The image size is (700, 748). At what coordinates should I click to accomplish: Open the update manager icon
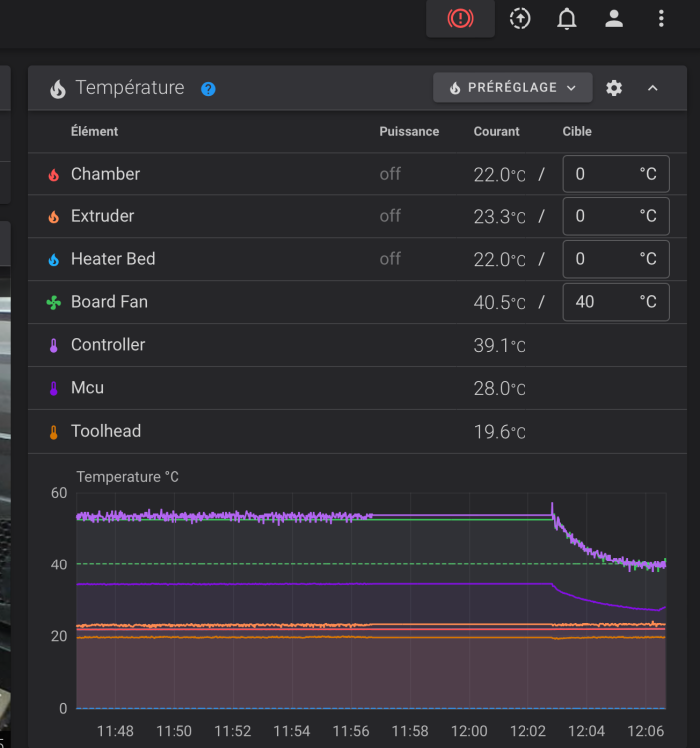click(x=520, y=19)
